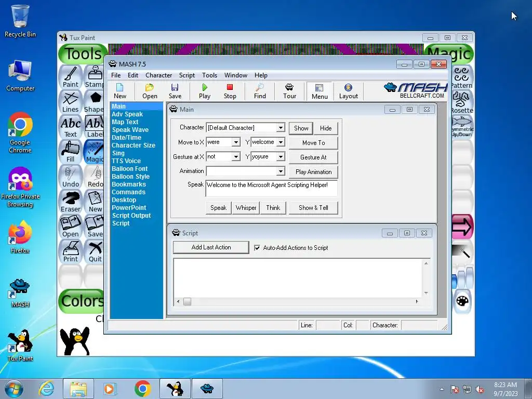Toggle Auto-Add Actions to Script checkbox
Screen dimensions: 532x399
[257, 248]
